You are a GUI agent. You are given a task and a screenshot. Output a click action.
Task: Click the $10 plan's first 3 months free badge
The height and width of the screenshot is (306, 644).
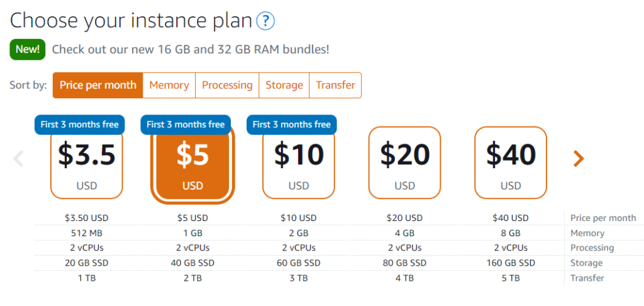tap(291, 124)
